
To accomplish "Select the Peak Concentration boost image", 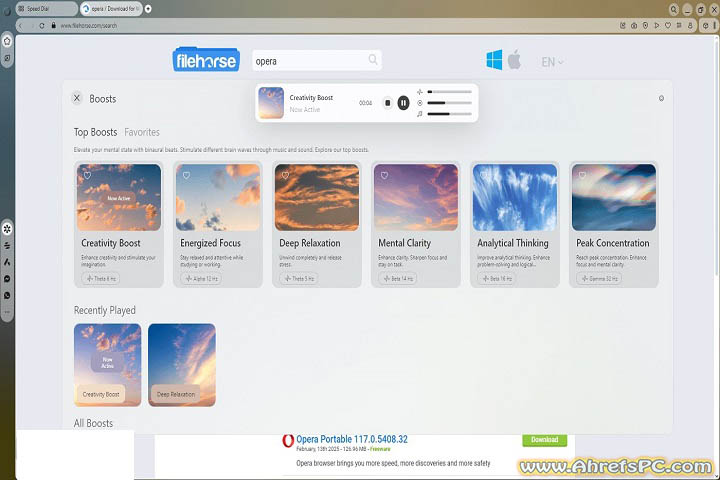I will [x=614, y=198].
